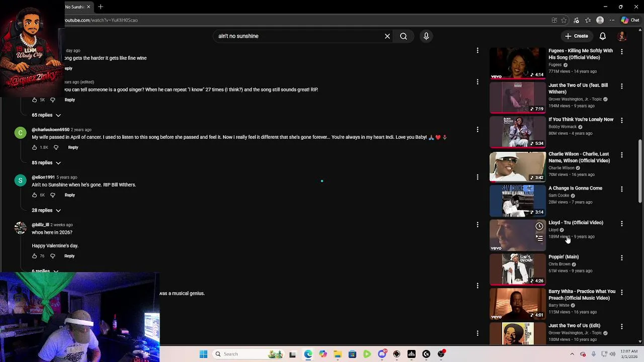Open options for Poppin' (Main) video
Viewport: 644px width, 362px height.
(x=622, y=258)
